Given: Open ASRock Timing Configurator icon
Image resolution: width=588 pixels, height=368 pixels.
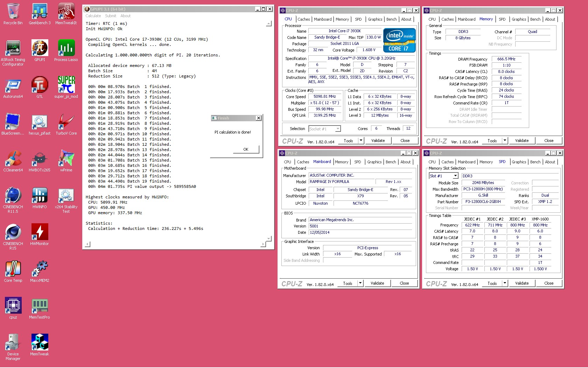Looking at the screenshot, I should (13, 53).
